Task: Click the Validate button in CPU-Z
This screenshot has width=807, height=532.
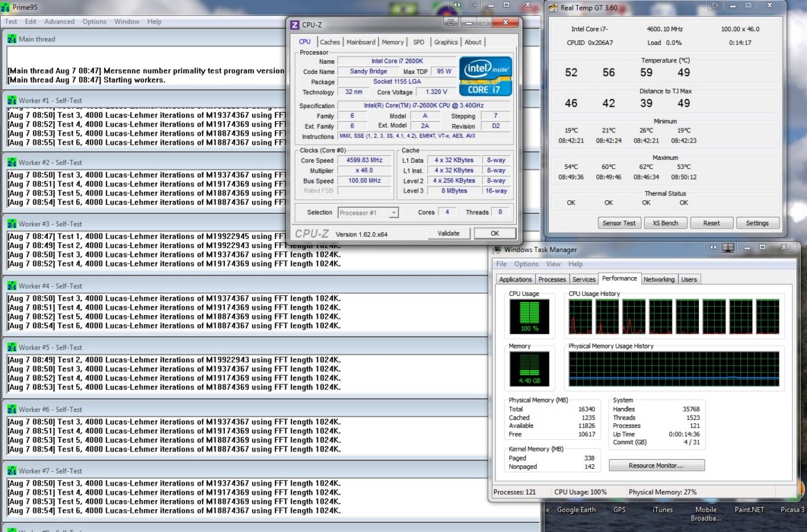Action: (x=448, y=233)
